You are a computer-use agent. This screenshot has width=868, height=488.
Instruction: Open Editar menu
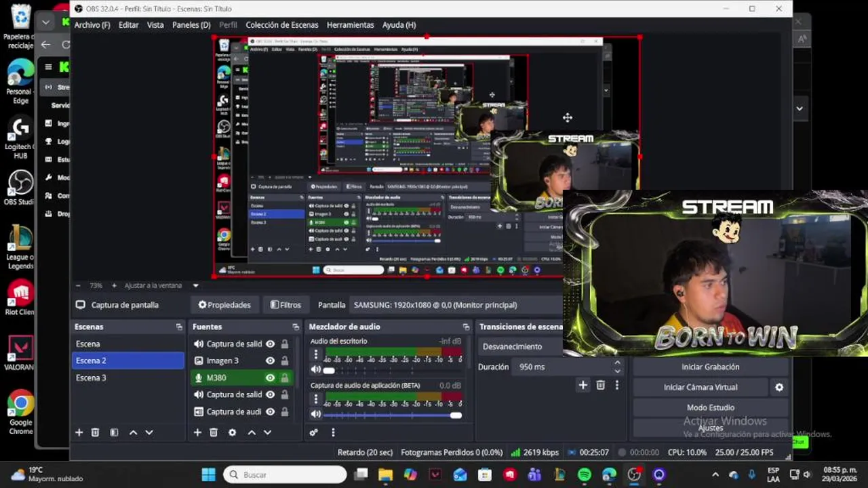tap(128, 25)
